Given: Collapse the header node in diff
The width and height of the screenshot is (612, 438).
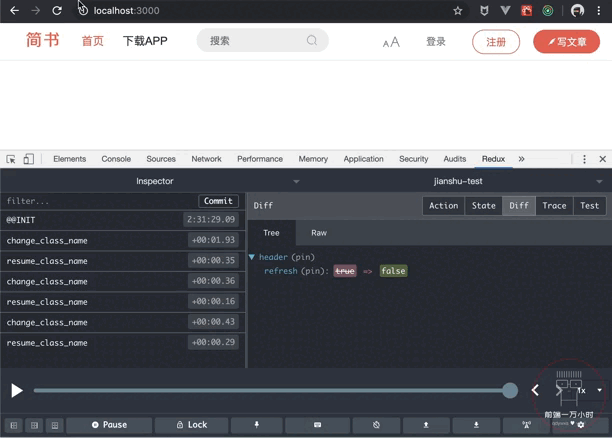Looking at the screenshot, I should 252,257.
